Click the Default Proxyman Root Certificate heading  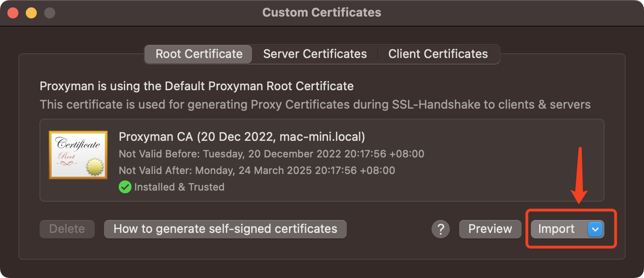[x=196, y=86]
